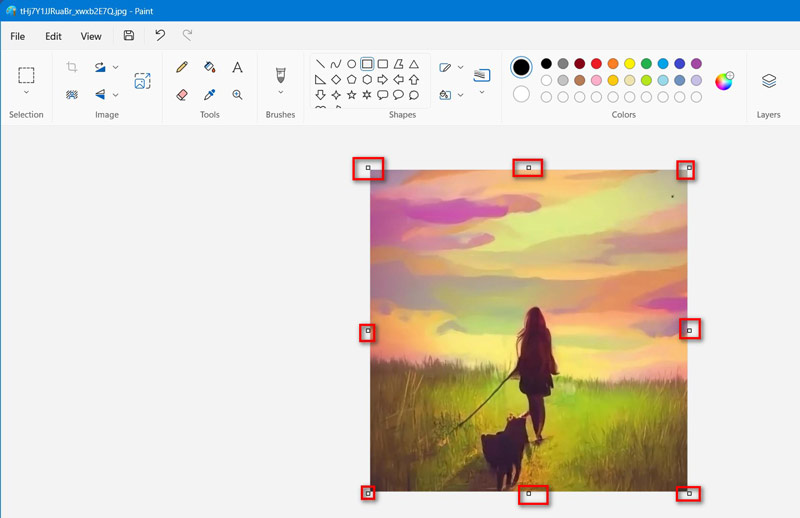
Task: Open the File menu
Action: point(17,36)
